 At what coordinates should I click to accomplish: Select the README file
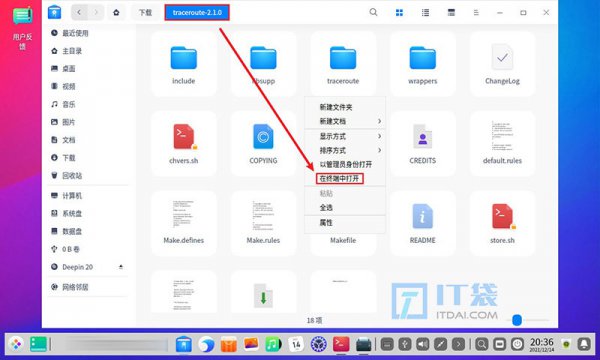point(422,223)
